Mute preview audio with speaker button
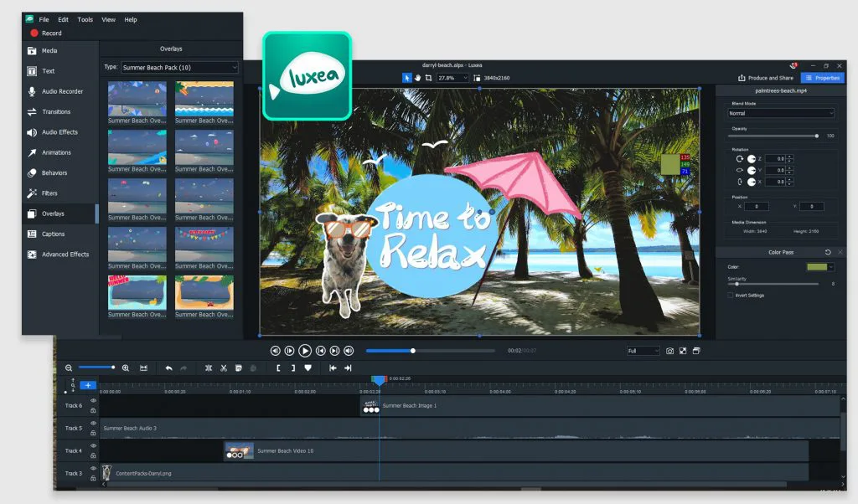The height and width of the screenshot is (504, 858). coord(349,351)
